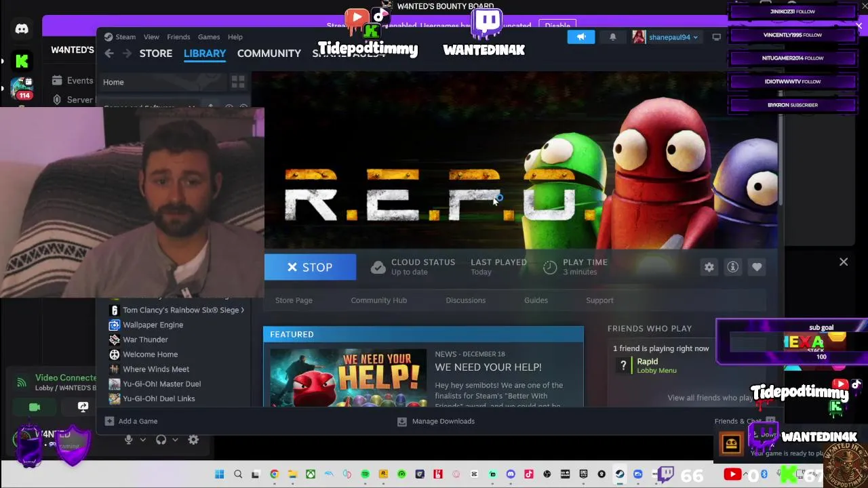Switch to the STORE tab
The width and height of the screenshot is (868, 488).
click(156, 54)
